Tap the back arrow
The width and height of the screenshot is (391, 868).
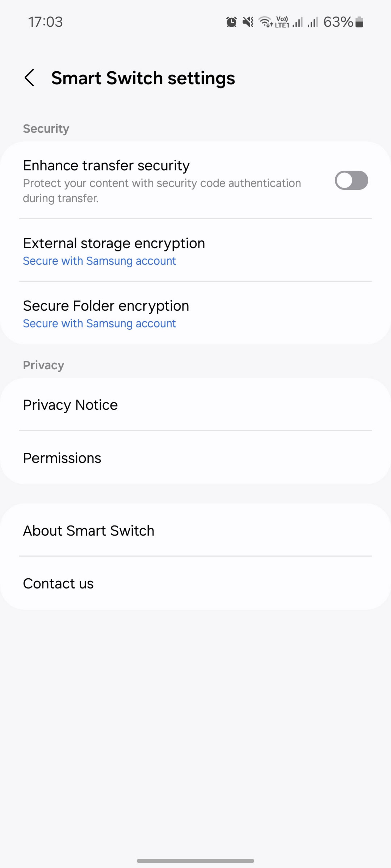coord(30,78)
